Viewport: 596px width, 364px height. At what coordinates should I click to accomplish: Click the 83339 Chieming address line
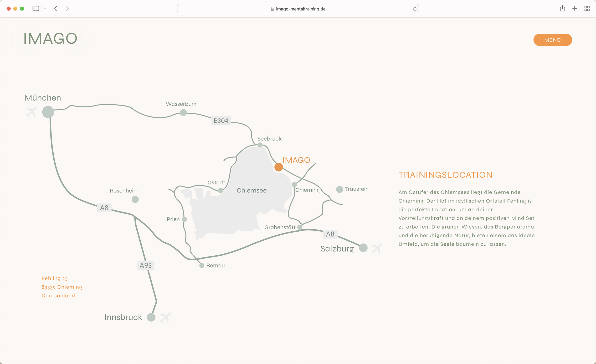coord(62,287)
